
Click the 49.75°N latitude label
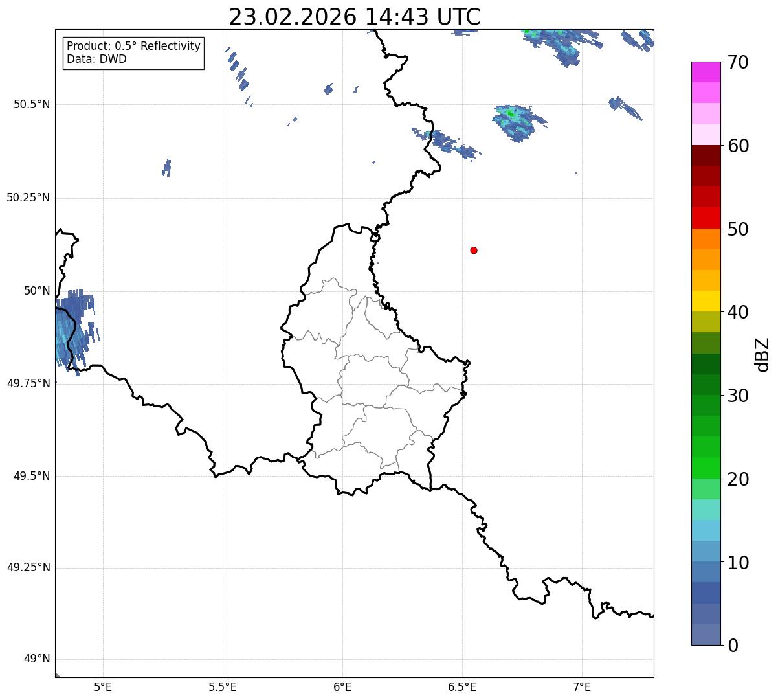pos(28,383)
